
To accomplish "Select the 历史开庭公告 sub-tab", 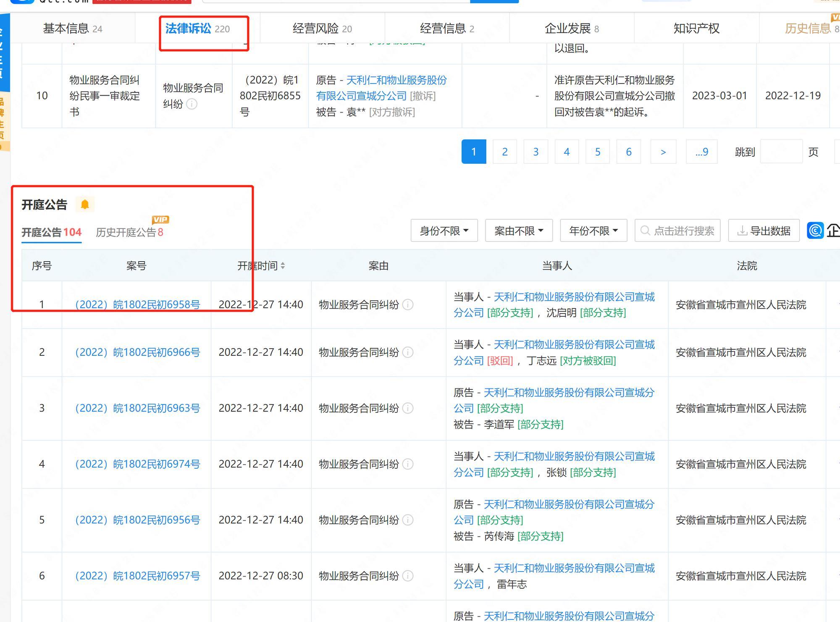I will point(129,232).
